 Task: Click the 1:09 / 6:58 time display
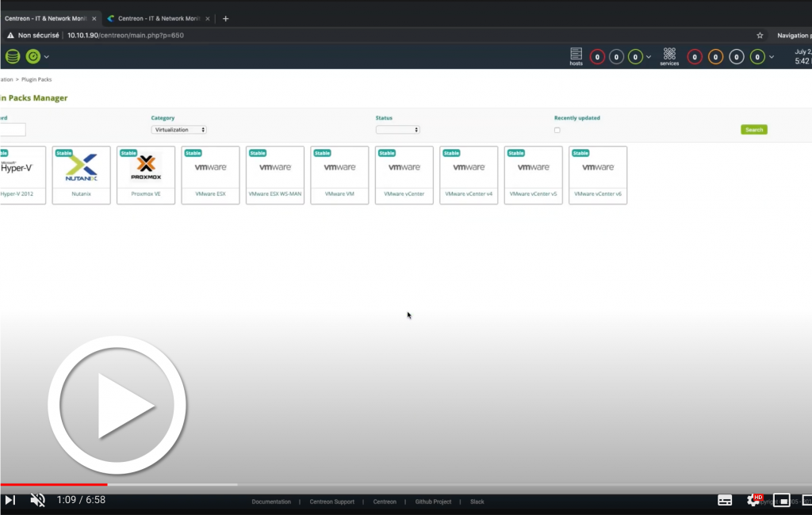click(x=82, y=500)
